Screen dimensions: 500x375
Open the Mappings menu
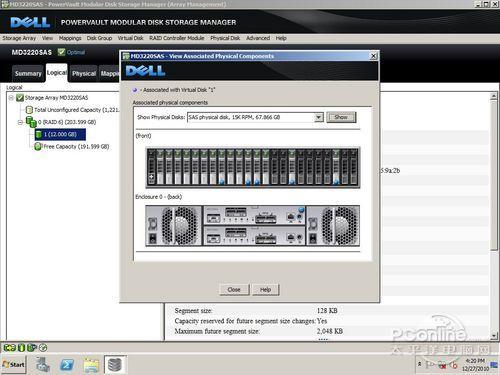click(70, 38)
